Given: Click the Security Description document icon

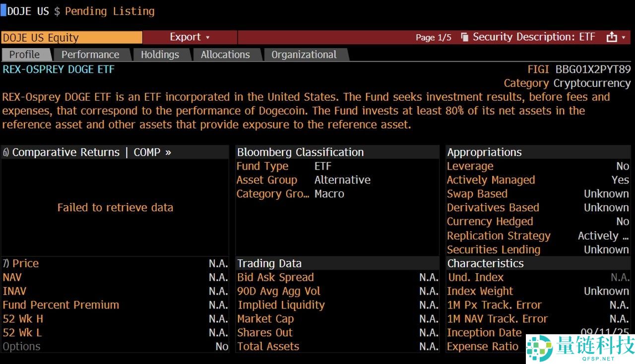Looking at the screenshot, I should [x=465, y=37].
